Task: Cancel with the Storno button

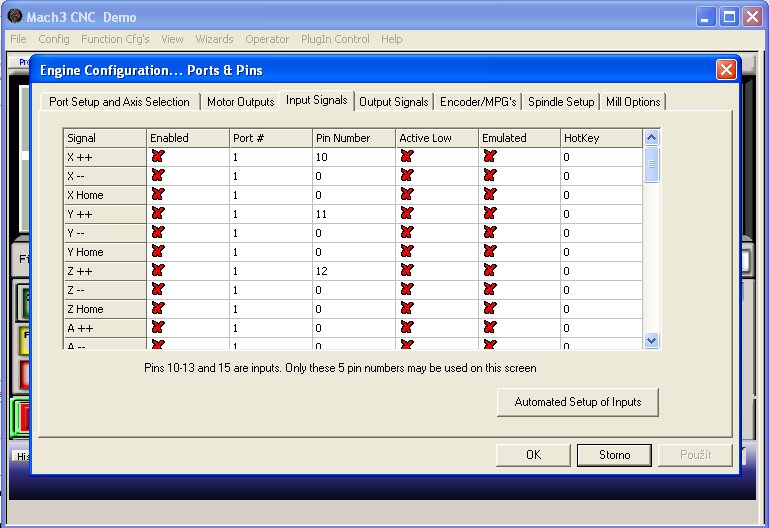Action: pos(614,455)
